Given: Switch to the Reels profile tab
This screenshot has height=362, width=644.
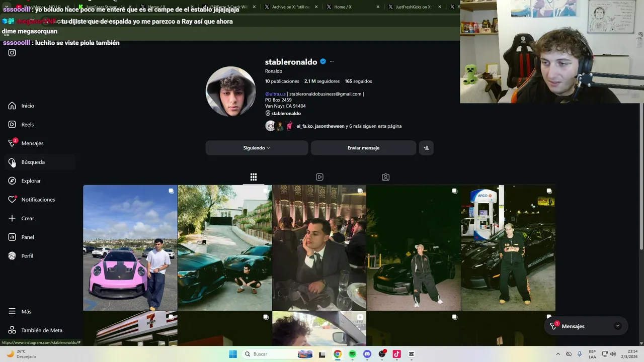Looking at the screenshot, I should pos(319,177).
